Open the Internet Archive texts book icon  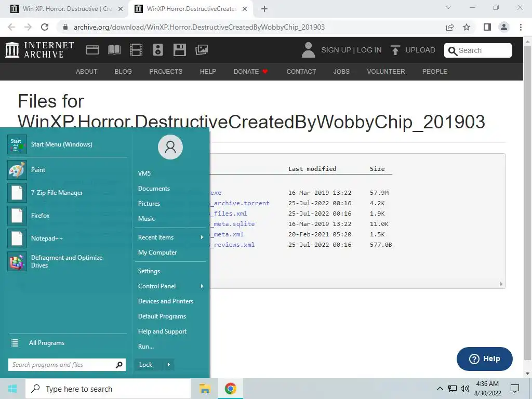pos(114,50)
